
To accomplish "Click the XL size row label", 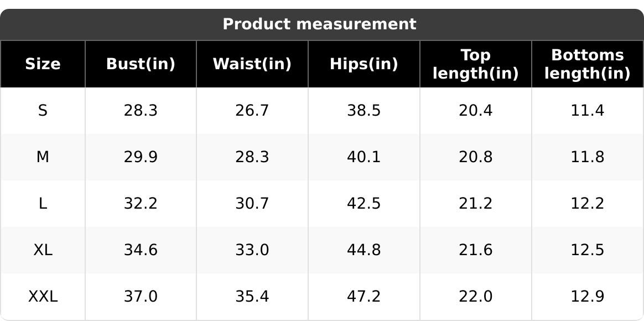I will coord(43,250).
